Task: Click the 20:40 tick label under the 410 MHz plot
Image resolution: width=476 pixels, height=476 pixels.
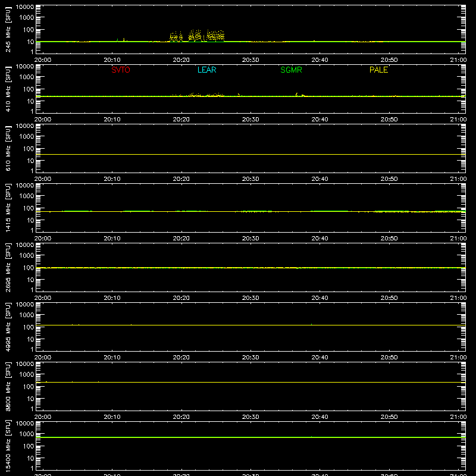Action: point(320,120)
